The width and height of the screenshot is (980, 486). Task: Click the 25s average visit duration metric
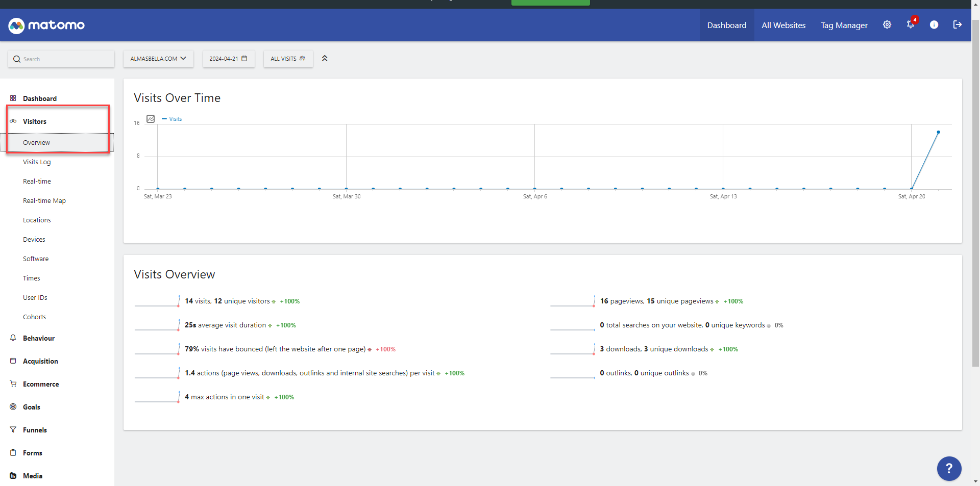click(225, 325)
